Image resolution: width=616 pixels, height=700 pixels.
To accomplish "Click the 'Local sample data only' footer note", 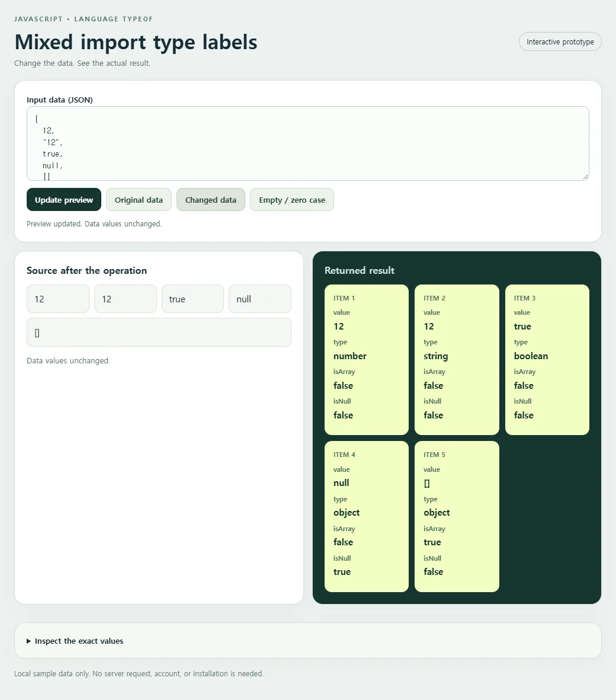I will tap(139, 673).
